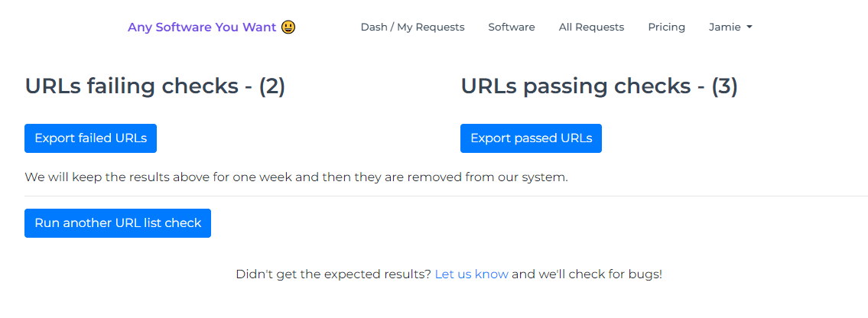Click the "we'll check for bugs!" text
This screenshot has width=868, height=318.
(600, 274)
